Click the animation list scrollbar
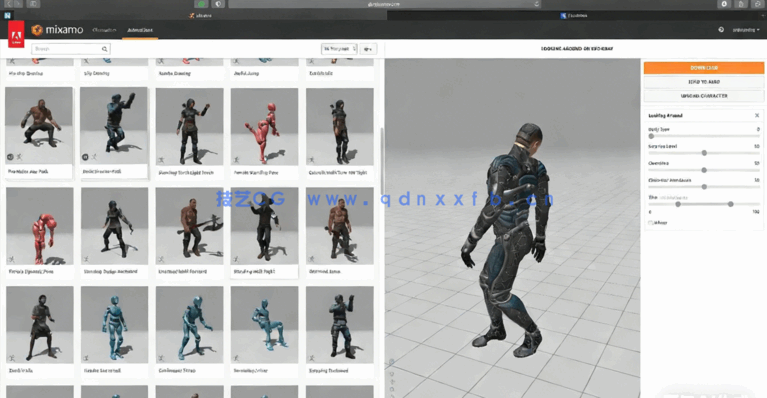767x398 pixels. pos(382,161)
